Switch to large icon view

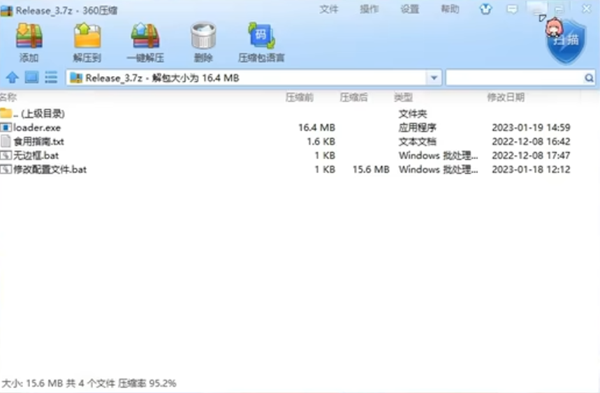pyautogui.click(x=32, y=77)
